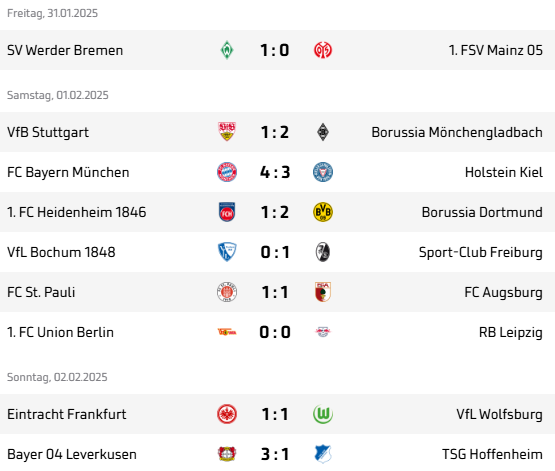This screenshot has height=471, width=555.
Task: Click the VfL Bochum 1848 logo
Action: (x=227, y=252)
